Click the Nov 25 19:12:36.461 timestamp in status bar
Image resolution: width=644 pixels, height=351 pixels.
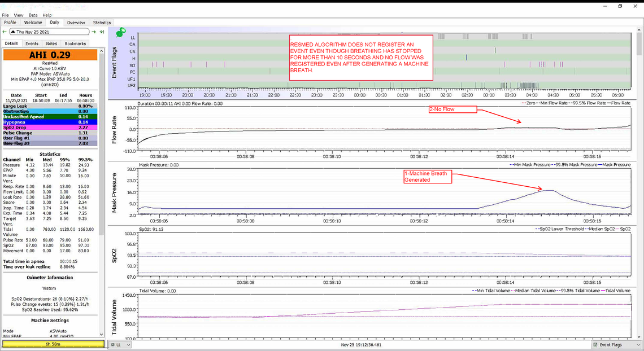point(361,345)
